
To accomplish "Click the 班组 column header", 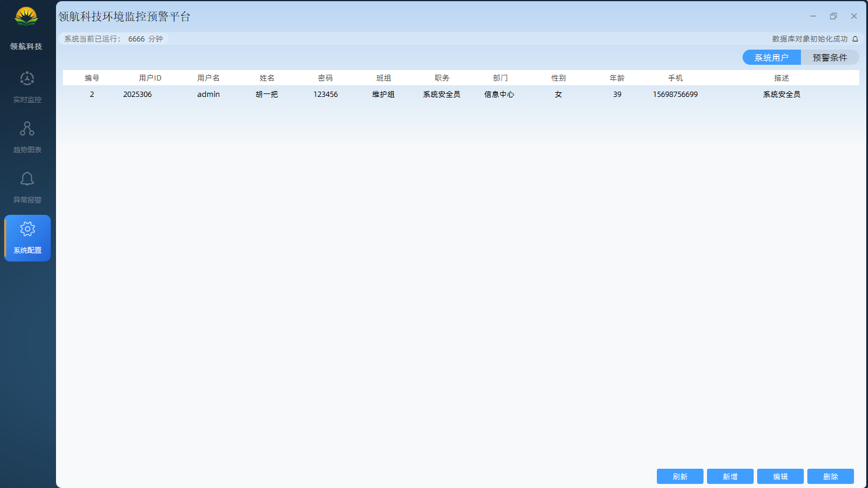I will pyautogui.click(x=384, y=78).
